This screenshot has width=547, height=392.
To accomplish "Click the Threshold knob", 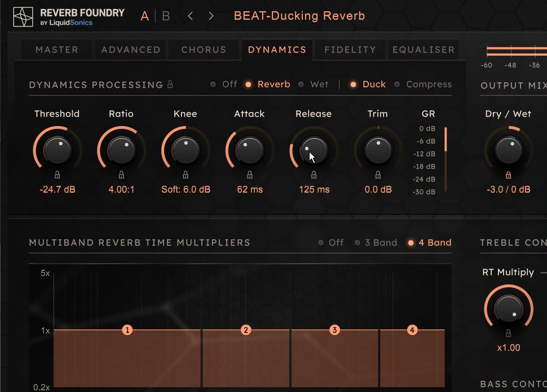I will [x=57, y=150].
